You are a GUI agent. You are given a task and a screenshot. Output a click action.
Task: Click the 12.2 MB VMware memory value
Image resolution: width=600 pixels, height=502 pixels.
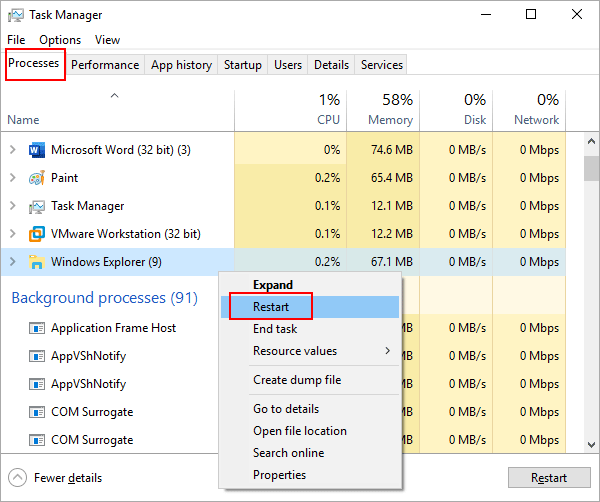tap(392, 234)
